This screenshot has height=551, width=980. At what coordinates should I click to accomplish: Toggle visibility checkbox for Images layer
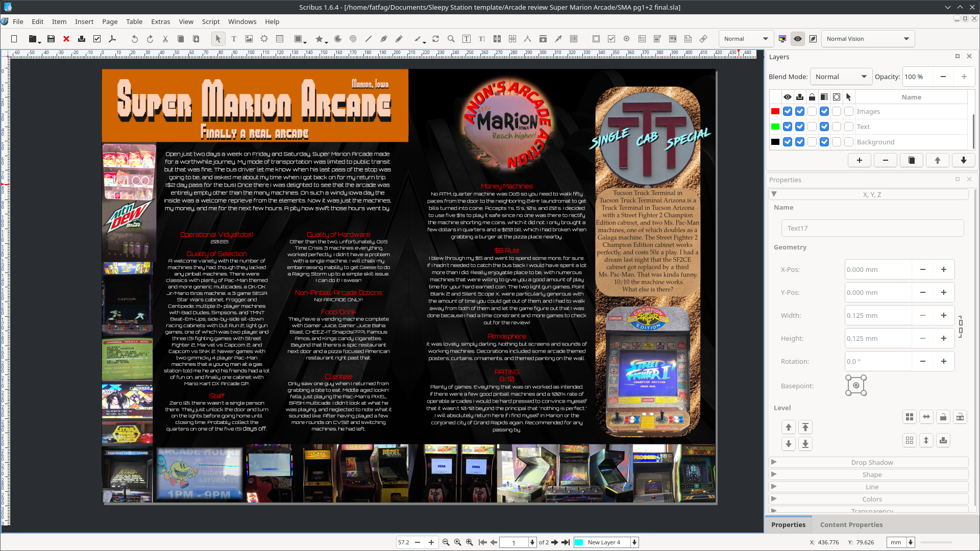pos(788,111)
